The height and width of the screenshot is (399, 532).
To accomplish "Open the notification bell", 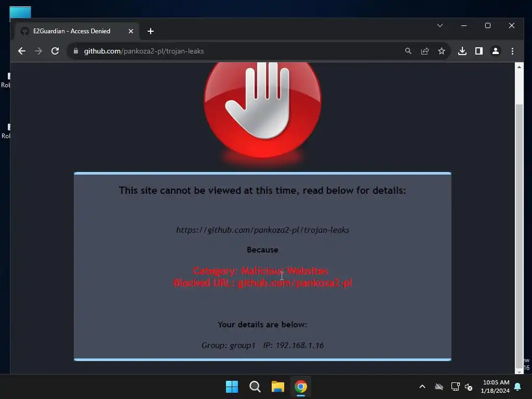I will tap(518, 387).
